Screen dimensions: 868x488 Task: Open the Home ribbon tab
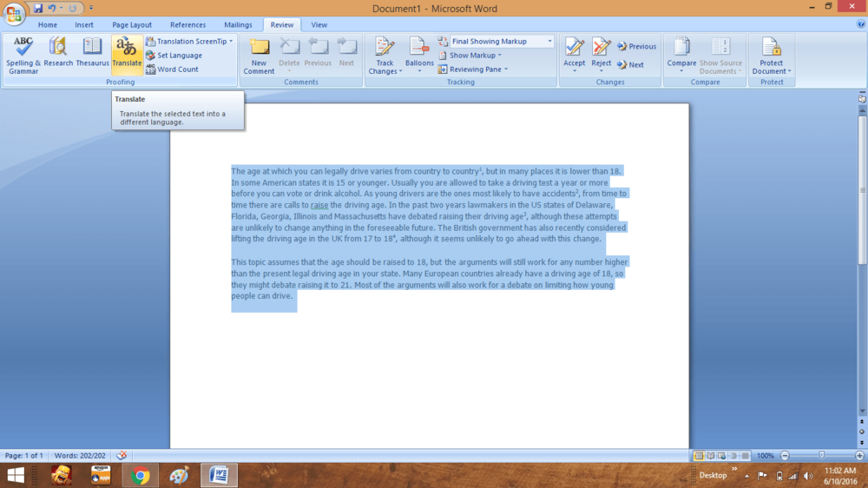(x=48, y=25)
